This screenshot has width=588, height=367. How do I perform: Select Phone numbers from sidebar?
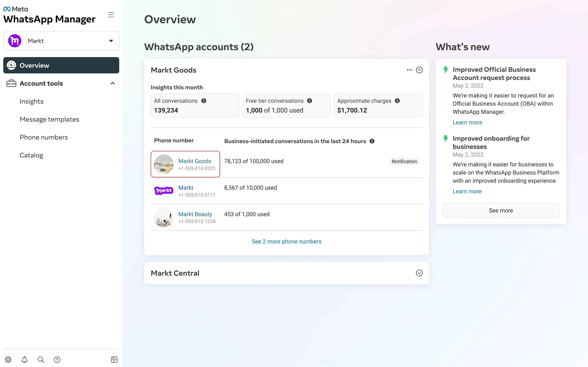tap(44, 137)
